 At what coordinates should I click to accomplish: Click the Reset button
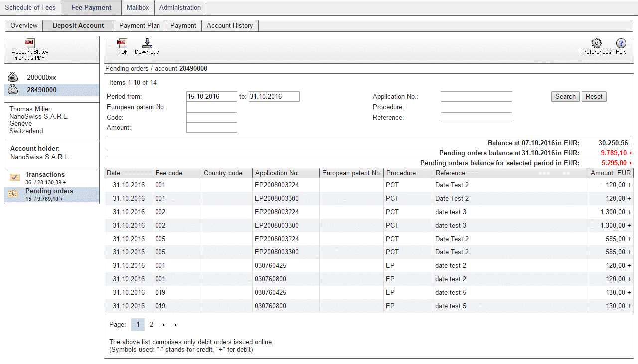[594, 97]
